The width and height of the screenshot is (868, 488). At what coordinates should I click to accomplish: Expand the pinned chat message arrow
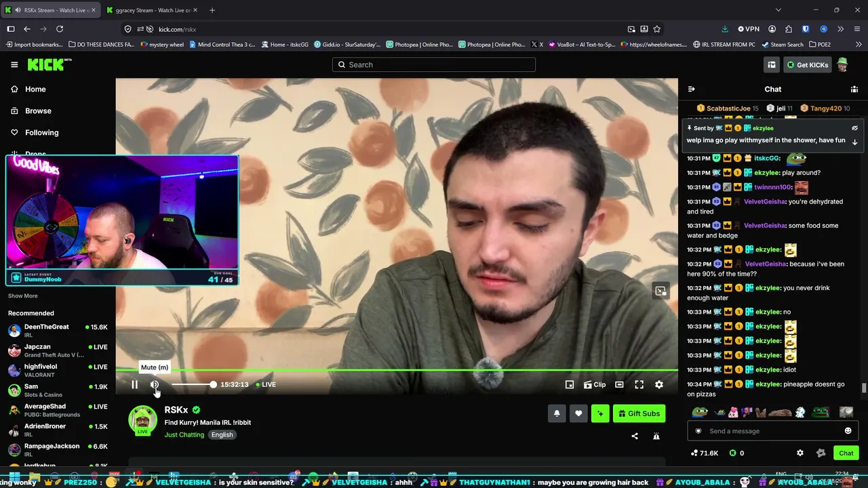(x=854, y=142)
